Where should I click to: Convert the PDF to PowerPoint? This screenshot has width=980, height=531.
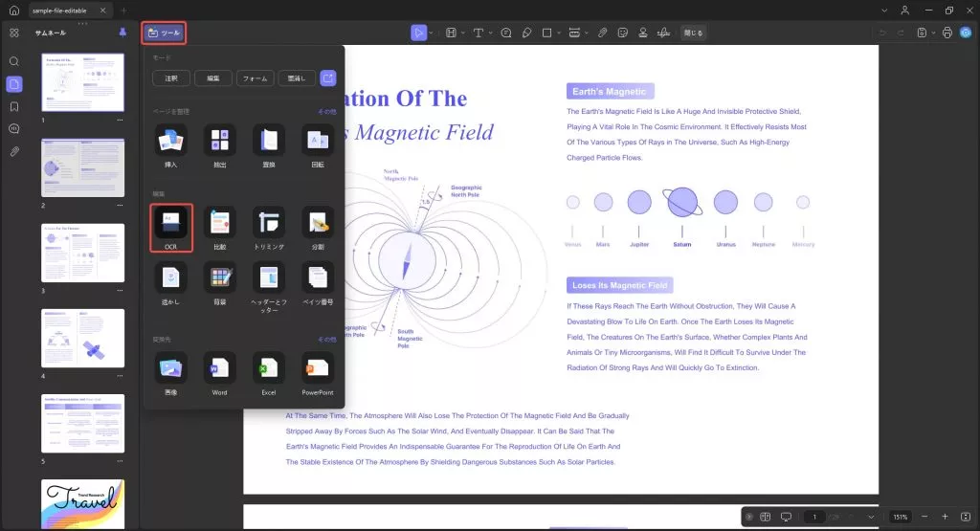pos(318,373)
